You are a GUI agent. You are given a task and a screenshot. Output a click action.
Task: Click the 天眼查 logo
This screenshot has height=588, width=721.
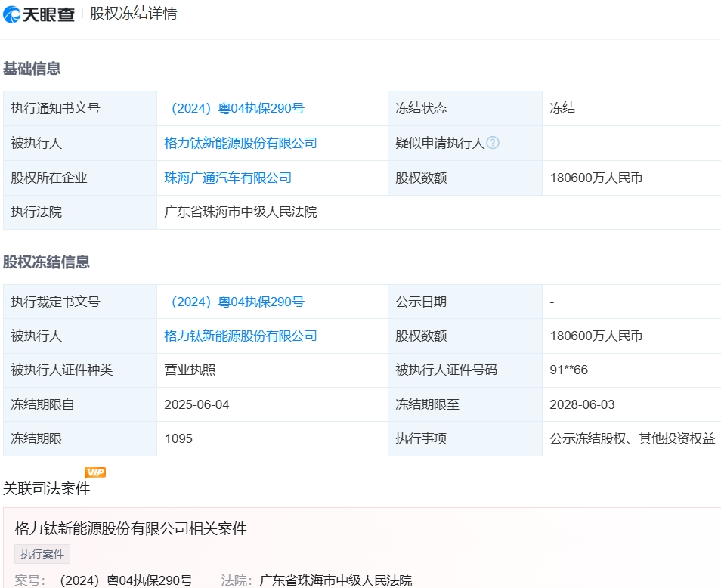tap(39, 14)
